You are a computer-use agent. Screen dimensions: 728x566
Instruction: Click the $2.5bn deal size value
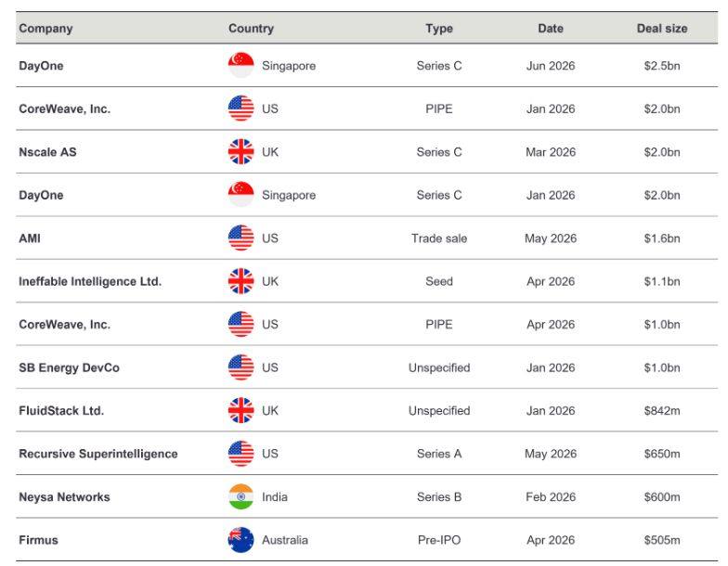point(661,65)
